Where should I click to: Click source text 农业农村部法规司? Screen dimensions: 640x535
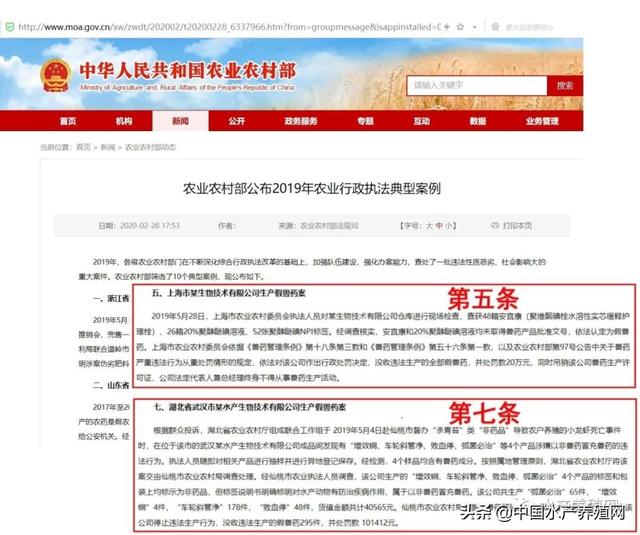point(329,226)
